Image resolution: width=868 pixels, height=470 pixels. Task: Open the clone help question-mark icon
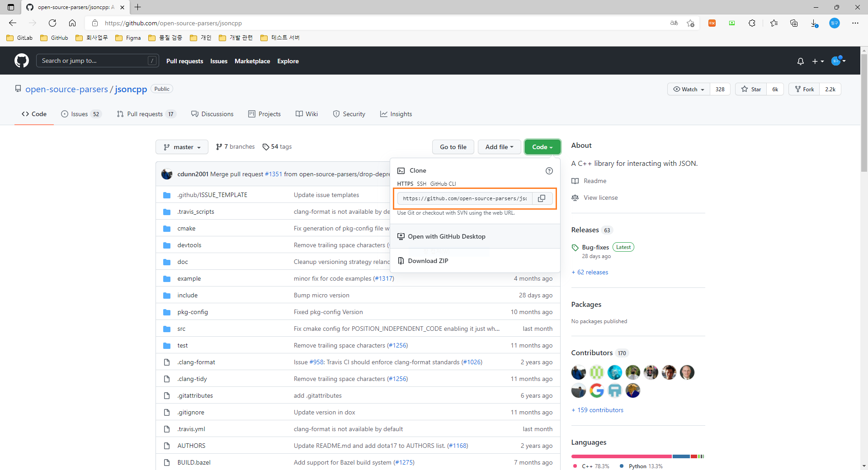click(549, 170)
